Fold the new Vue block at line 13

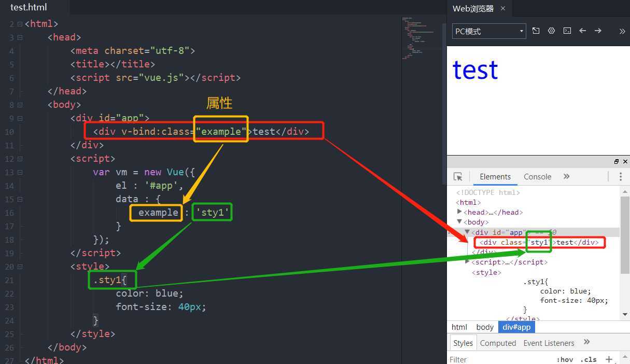(x=20, y=172)
